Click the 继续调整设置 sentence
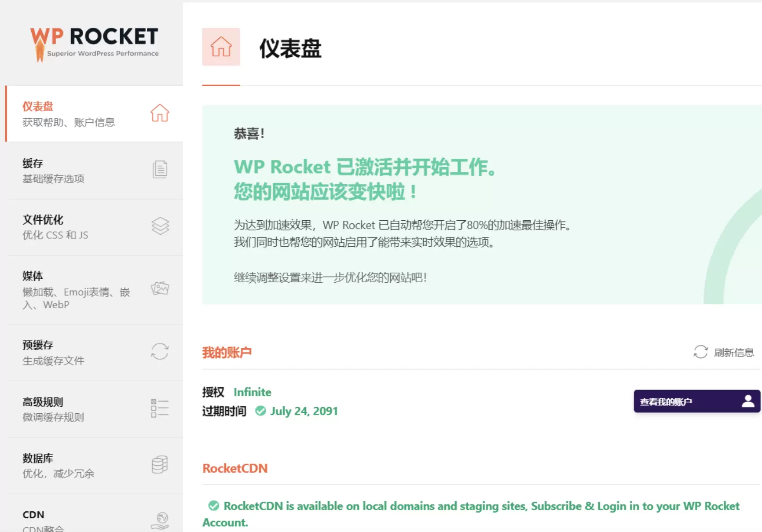762x532 pixels. (330, 277)
